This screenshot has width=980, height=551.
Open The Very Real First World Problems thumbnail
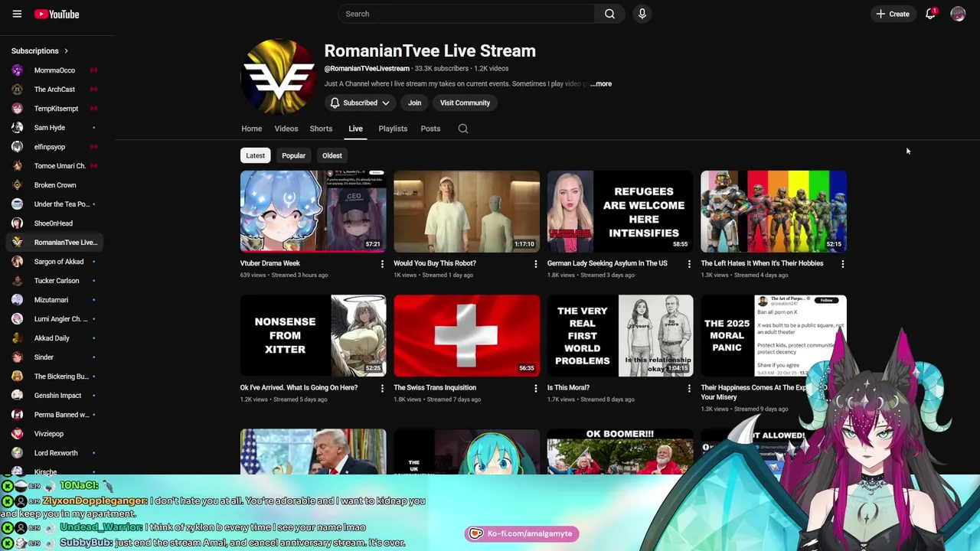coord(620,335)
